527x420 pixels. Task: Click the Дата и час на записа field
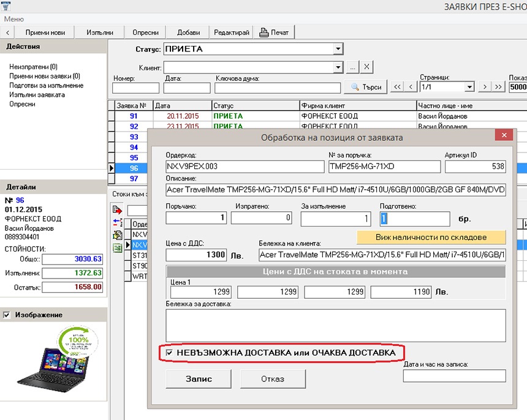[x=455, y=376]
